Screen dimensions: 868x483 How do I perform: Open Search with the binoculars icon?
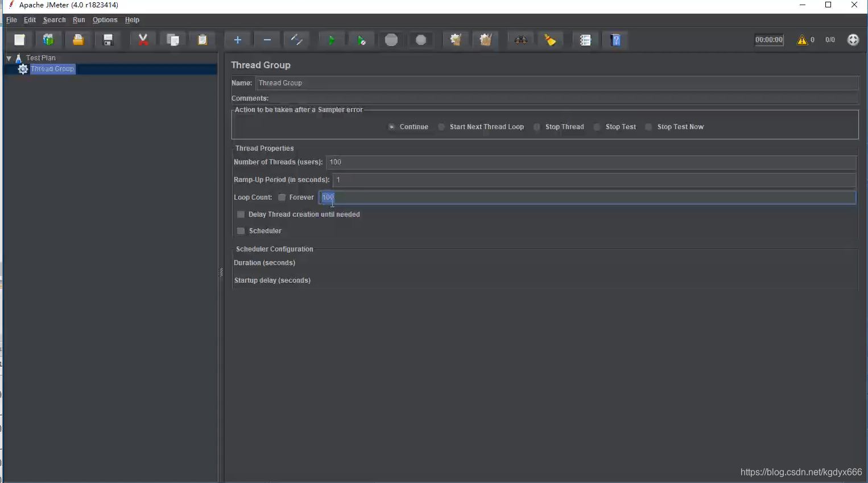pyautogui.click(x=520, y=40)
